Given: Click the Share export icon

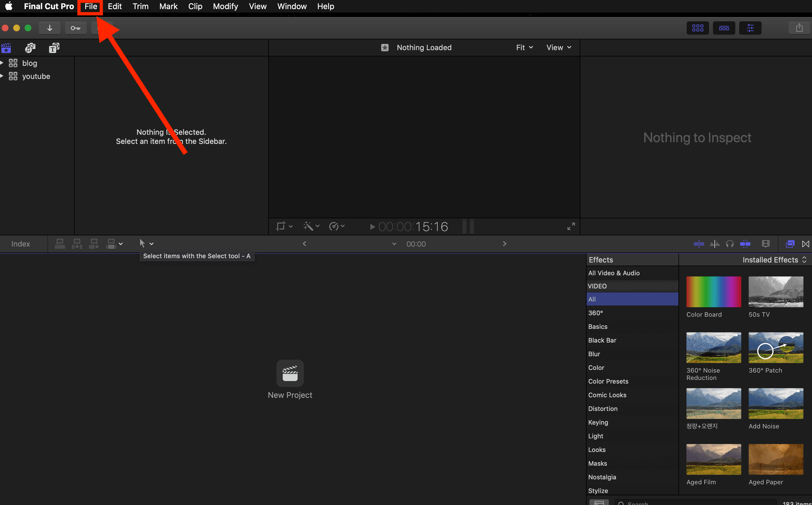Looking at the screenshot, I should [x=799, y=28].
